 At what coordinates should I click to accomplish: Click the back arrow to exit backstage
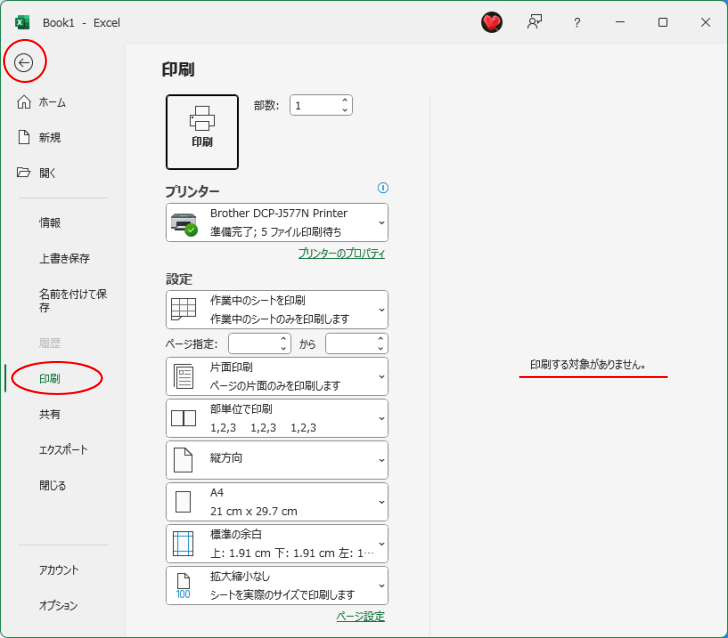(x=24, y=62)
